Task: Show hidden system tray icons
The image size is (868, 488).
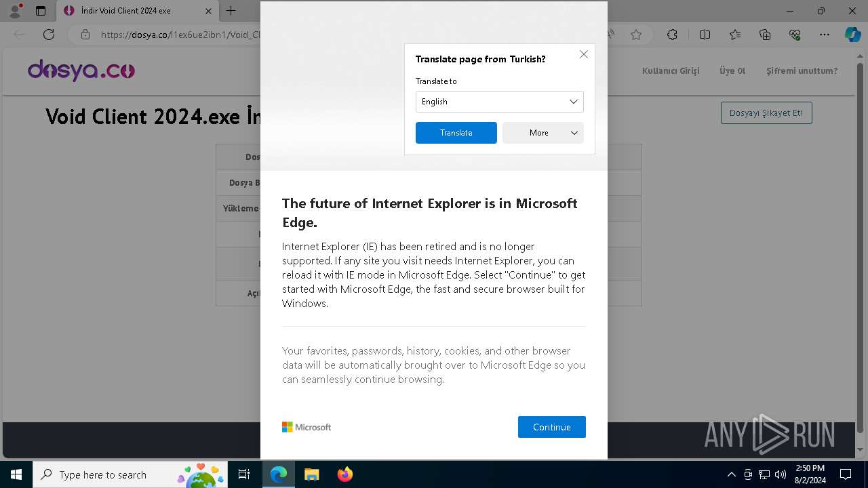Action: coord(731,474)
